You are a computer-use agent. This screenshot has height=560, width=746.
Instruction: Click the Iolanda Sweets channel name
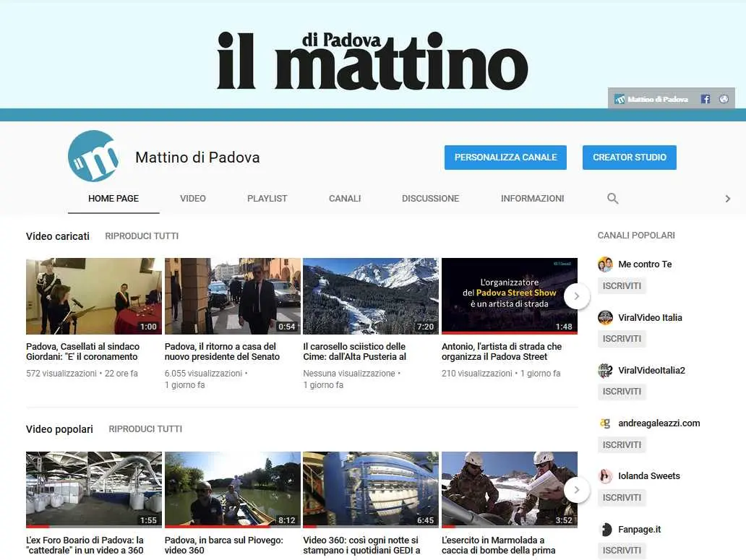[649, 476]
